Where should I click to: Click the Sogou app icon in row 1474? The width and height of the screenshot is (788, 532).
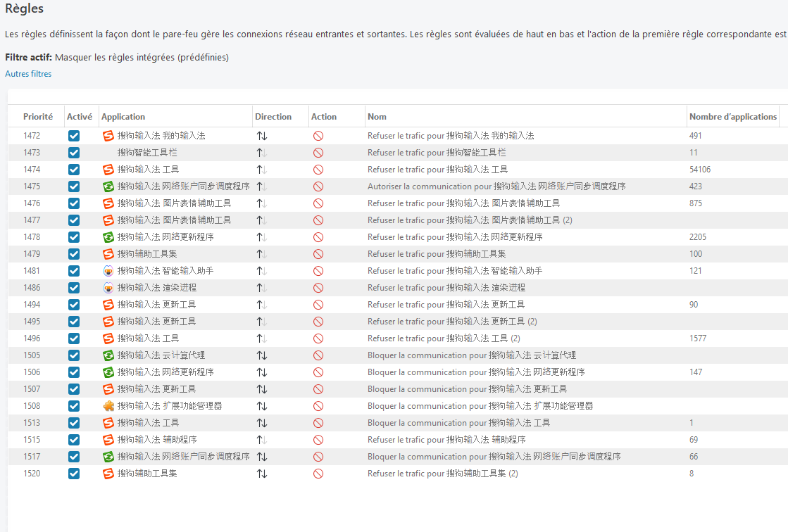pyautogui.click(x=108, y=170)
